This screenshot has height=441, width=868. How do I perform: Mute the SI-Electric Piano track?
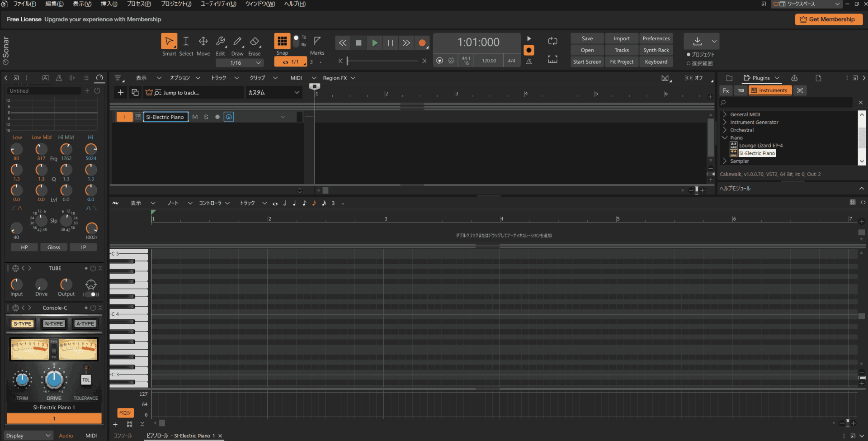pyautogui.click(x=195, y=117)
